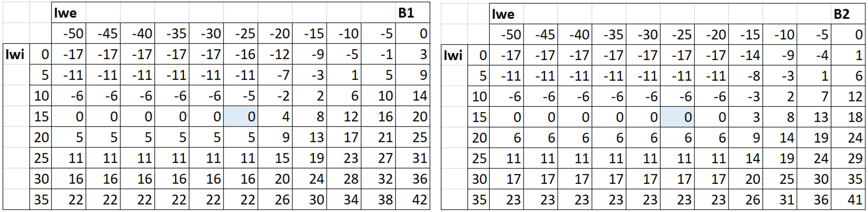868x212 pixels.
Task: Select the blue highlighted cell in table B1
Action: point(241,116)
